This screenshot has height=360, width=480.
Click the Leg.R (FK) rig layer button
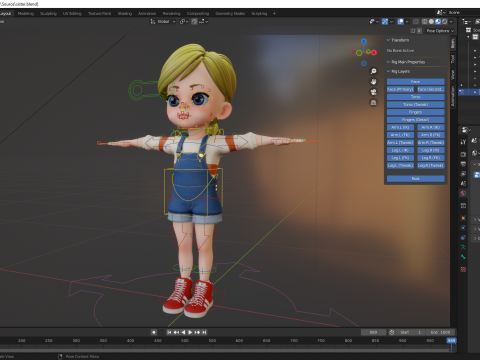(x=431, y=158)
